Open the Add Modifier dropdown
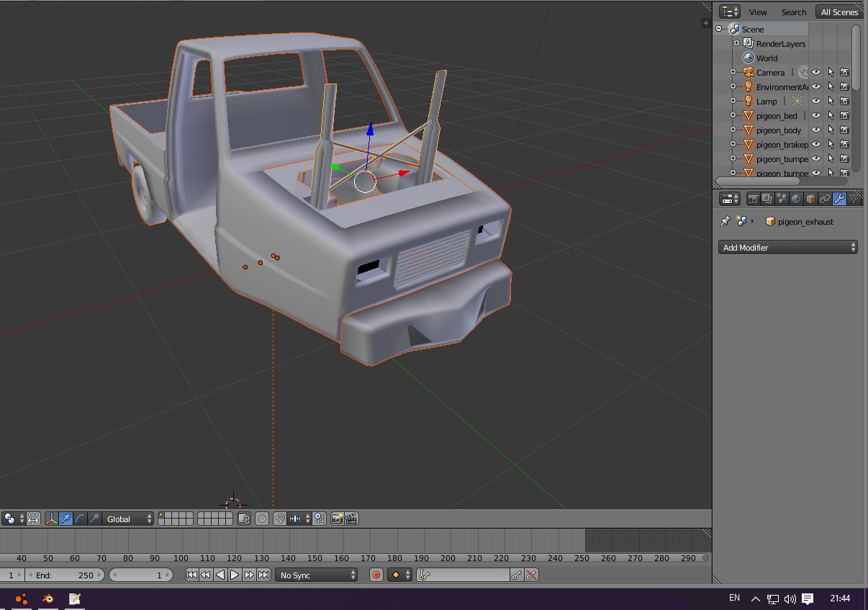 [x=788, y=247]
